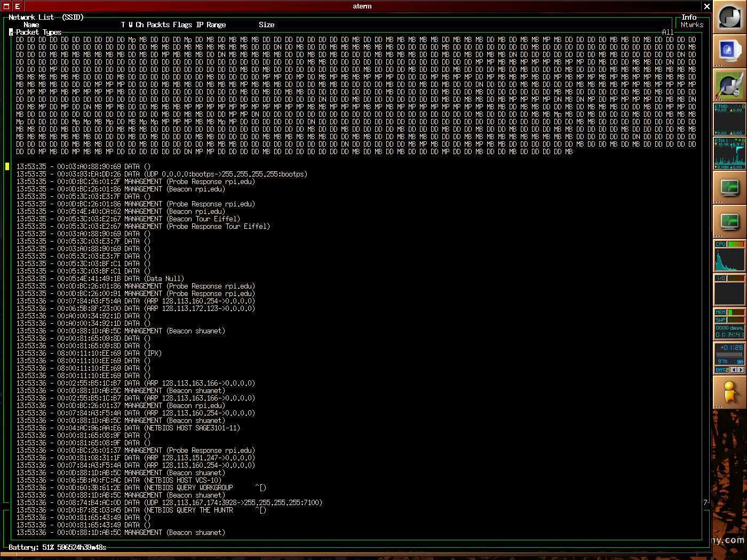This screenshot has width=747, height=560.
Task: Open the green pulse monitor icon above CPU
Action: click(x=729, y=222)
